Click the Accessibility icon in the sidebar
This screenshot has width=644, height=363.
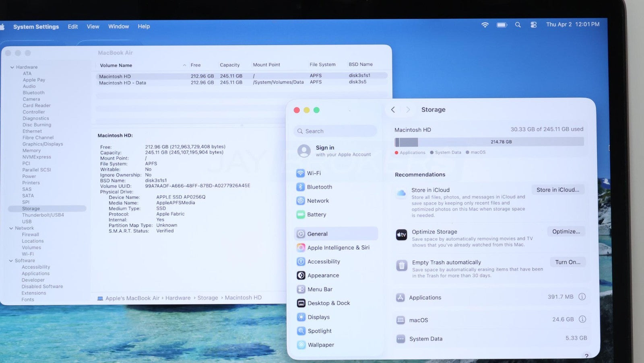(301, 262)
